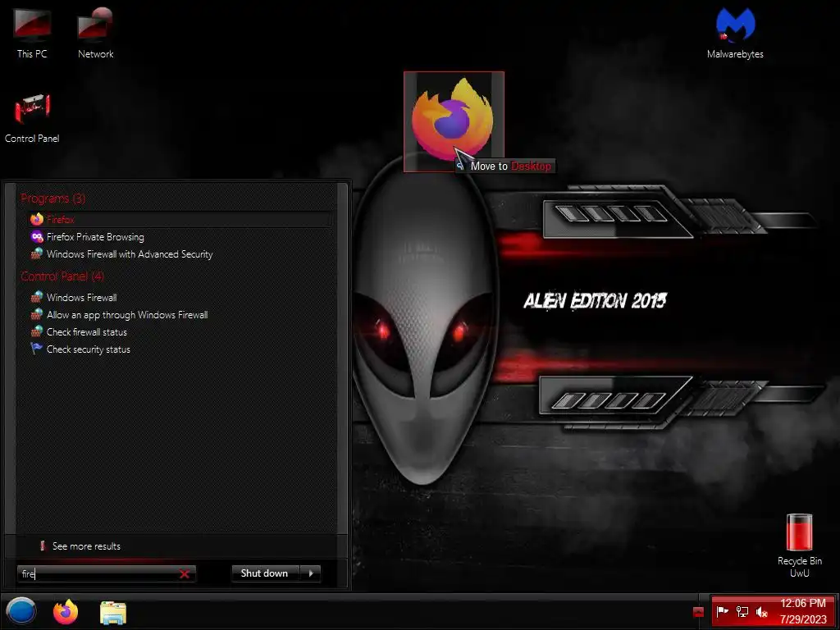Viewport: 840px width, 630px height.
Task: Clear search with the red X
Action: tap(185, 573)
